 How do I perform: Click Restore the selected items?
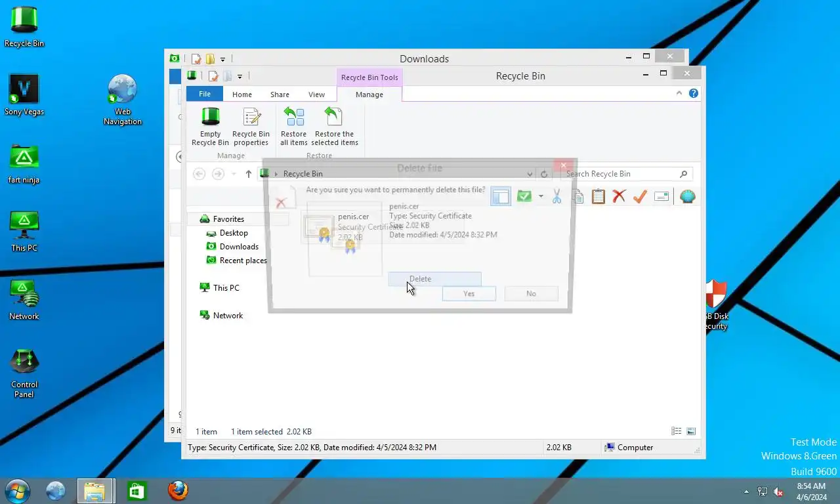[335, 127]
